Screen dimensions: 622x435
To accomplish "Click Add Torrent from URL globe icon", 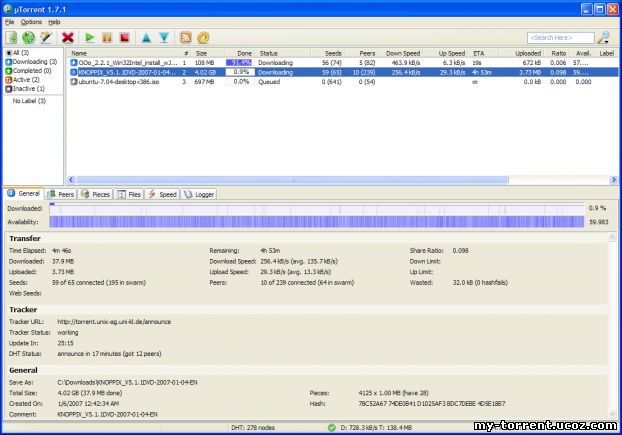I will (x=29, y=38).
